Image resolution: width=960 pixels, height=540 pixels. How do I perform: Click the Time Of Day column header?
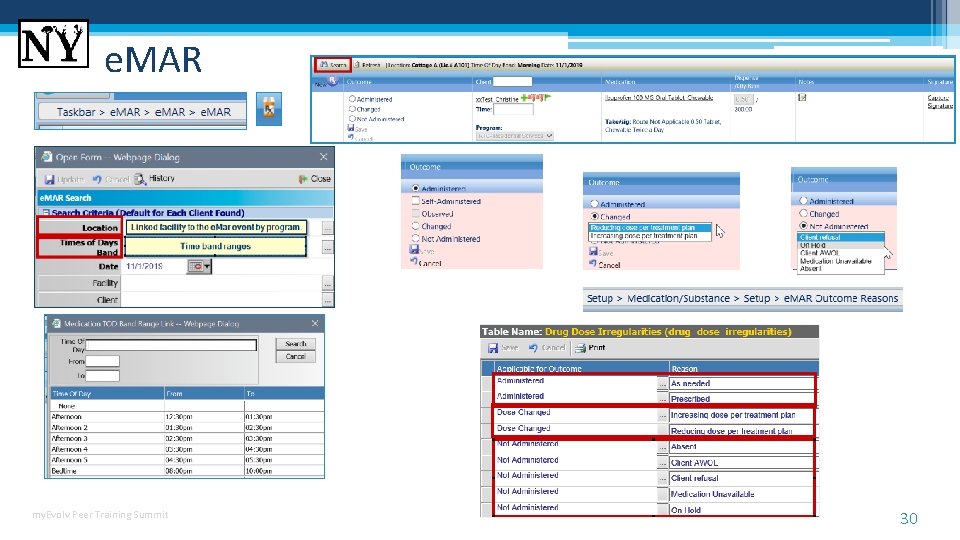[x=107, y=394]
